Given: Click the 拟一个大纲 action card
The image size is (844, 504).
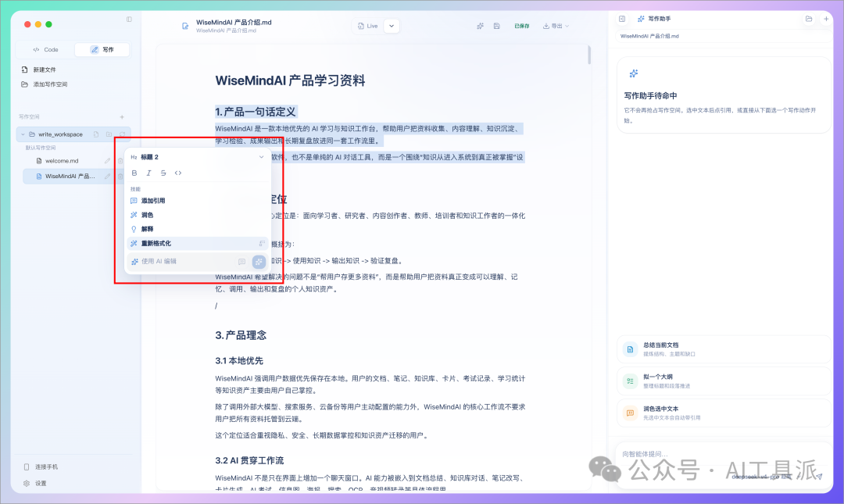Looking at the screenshot, I should [x=724, y=381].
